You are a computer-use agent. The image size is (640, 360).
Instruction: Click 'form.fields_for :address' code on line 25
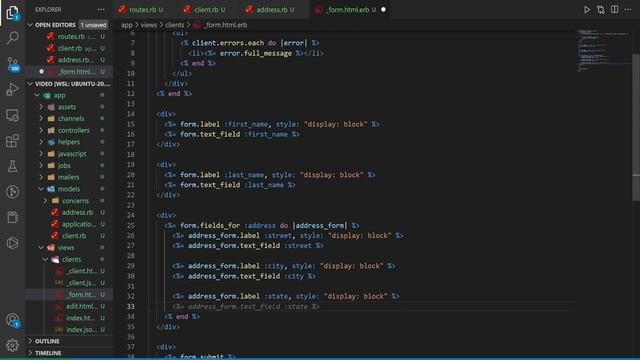coord(228,225)
